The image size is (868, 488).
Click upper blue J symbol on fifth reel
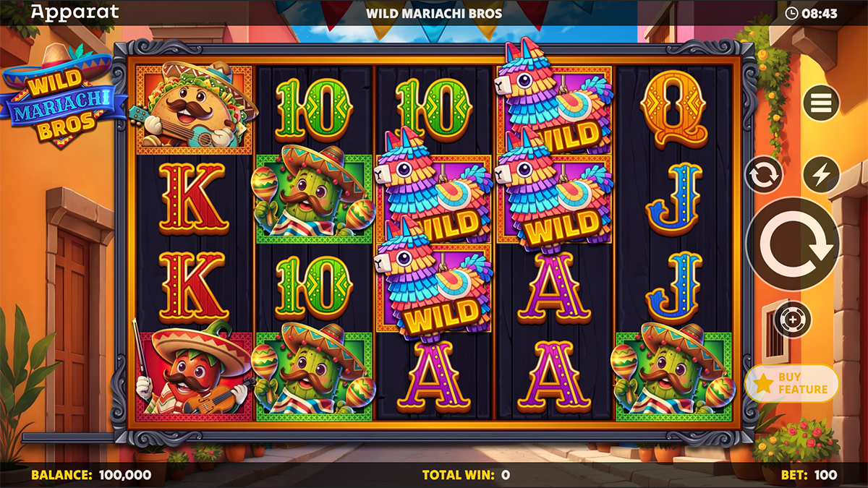tap(674, 197)
